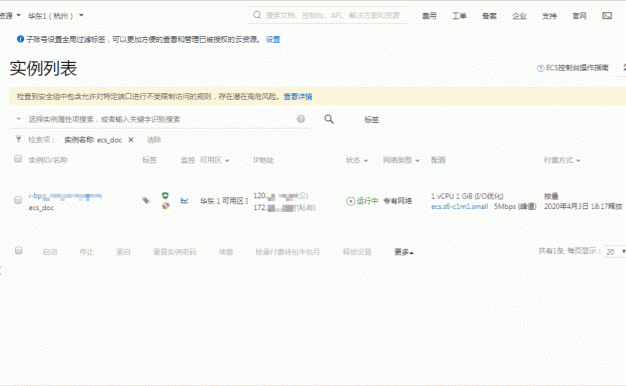Screen dimensions: 626x386
Task: Remove the ecs_doc filter with the X icon
Action: pos(131,140)
